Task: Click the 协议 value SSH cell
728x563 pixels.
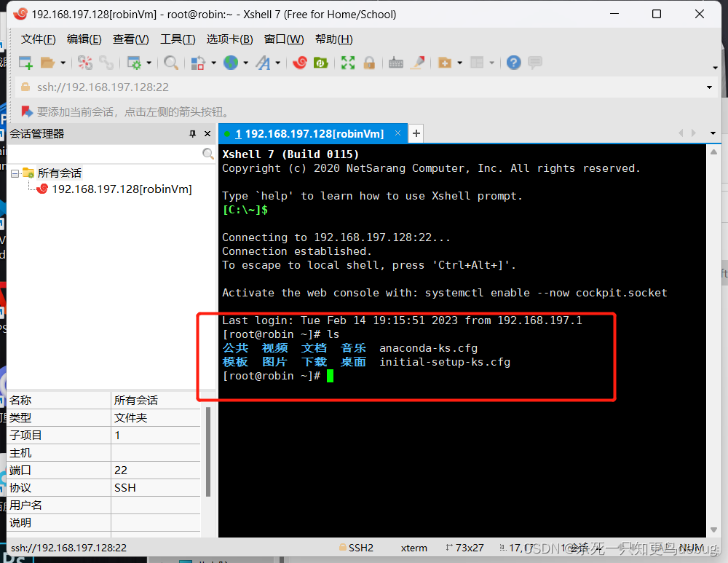Action: pos(156,488)
